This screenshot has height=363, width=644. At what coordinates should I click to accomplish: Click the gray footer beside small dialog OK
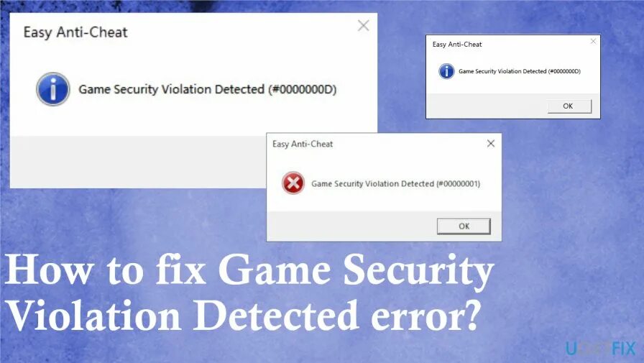(x=487, y=106)
